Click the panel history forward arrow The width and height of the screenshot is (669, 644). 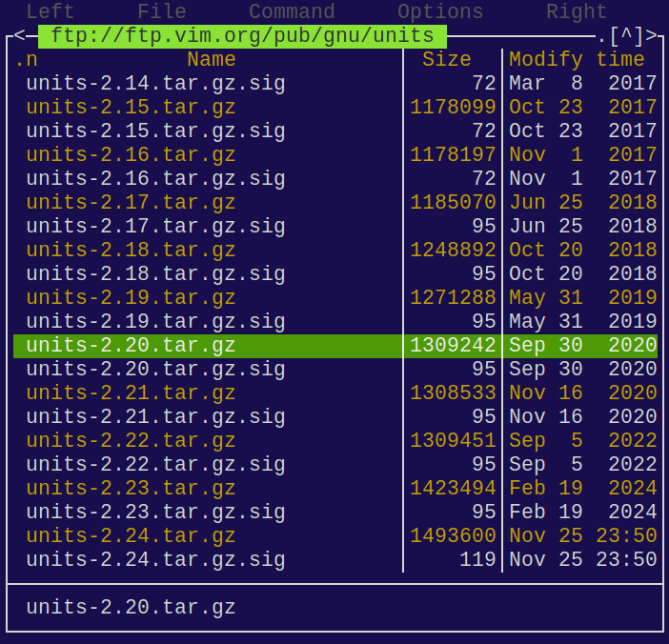tap(652, 36)
